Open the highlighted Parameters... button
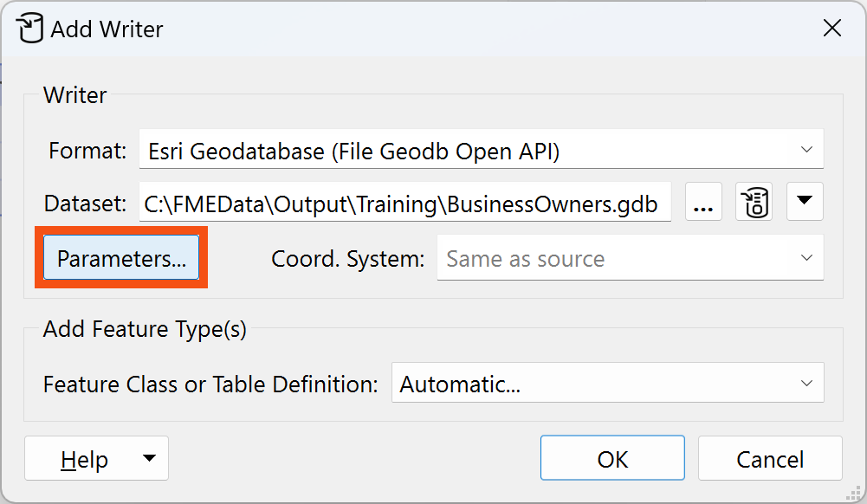The image size is (867, 504). point(120,257)
